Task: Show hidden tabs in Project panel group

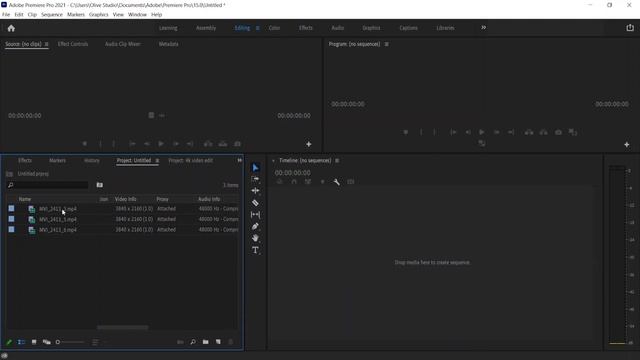Action: point(240,160)
